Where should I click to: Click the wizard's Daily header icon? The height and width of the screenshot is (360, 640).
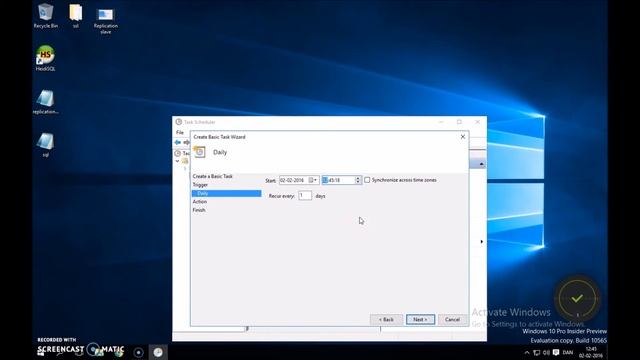coord(199,152)
